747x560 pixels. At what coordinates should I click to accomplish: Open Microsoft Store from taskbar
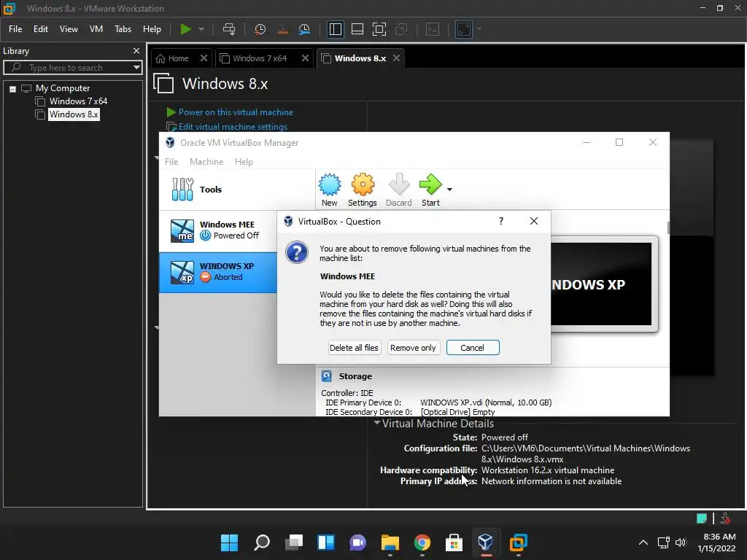(454, 542)
